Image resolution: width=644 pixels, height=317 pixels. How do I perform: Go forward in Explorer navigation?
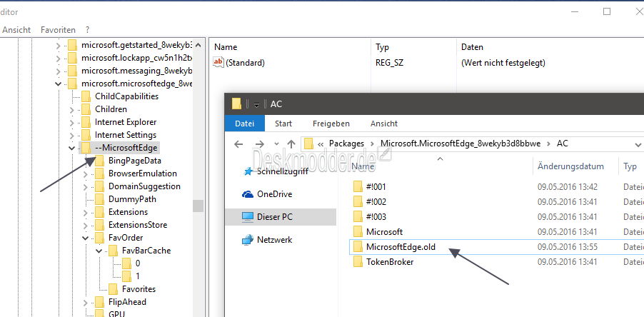tap(260, 144)
